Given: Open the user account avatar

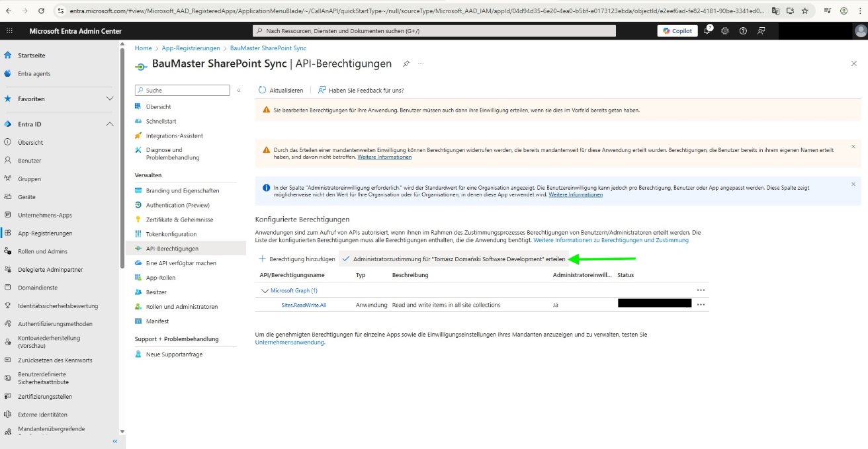Looking at the screenshot, I should tap(858, 30).
